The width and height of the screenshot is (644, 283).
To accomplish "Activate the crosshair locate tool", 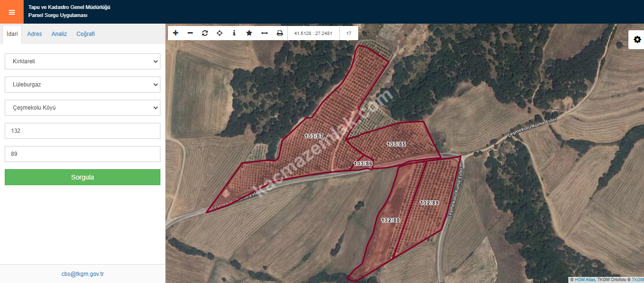I will pos(220,33).
